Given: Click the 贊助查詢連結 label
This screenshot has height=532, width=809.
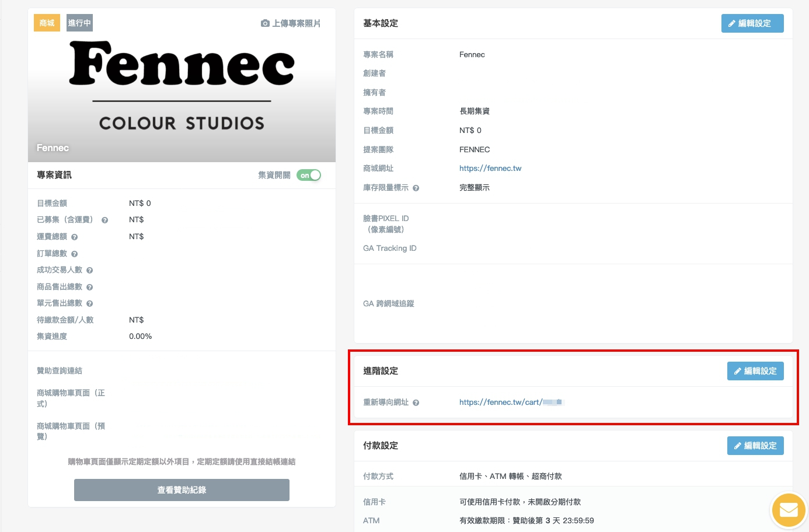Looking at the screenshot, I should coord(60,371).
